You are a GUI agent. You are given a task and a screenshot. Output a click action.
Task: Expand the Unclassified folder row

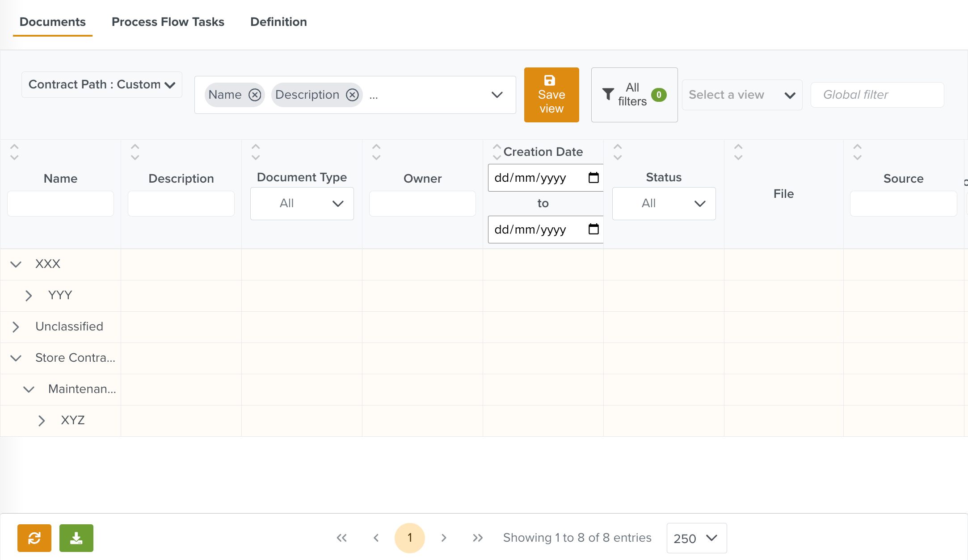click(16, 327)
